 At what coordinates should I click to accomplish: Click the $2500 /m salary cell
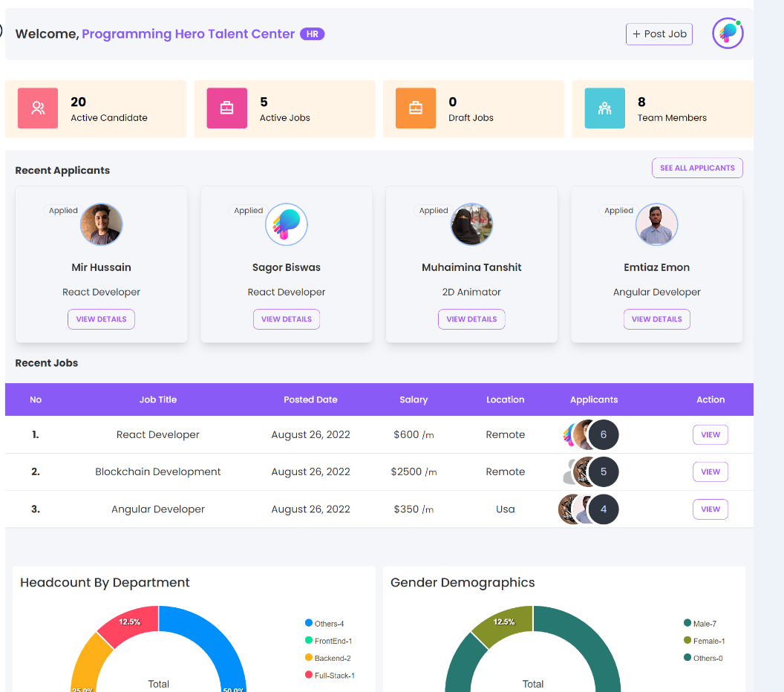[414, 471]
